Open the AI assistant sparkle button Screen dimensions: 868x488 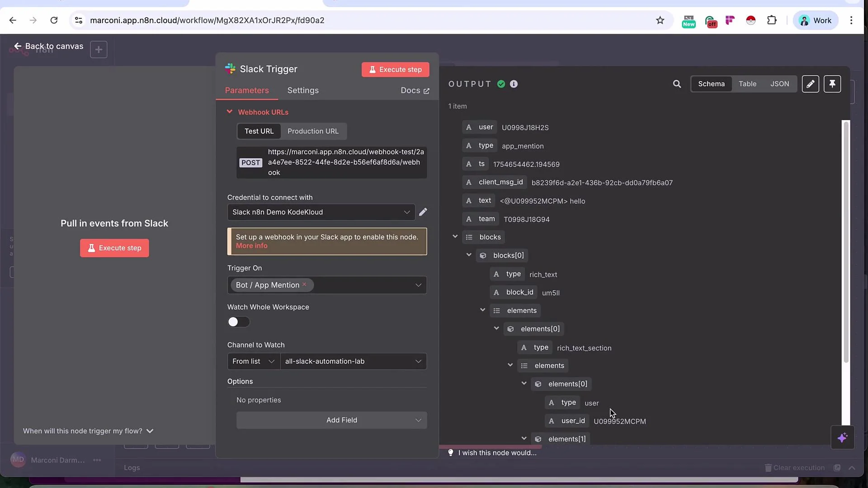[842, 437]
